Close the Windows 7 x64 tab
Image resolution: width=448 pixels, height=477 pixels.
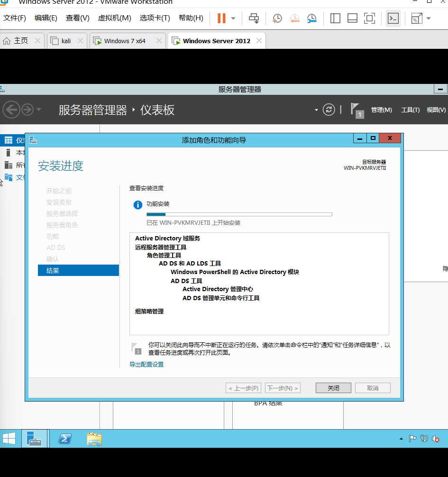159,40
